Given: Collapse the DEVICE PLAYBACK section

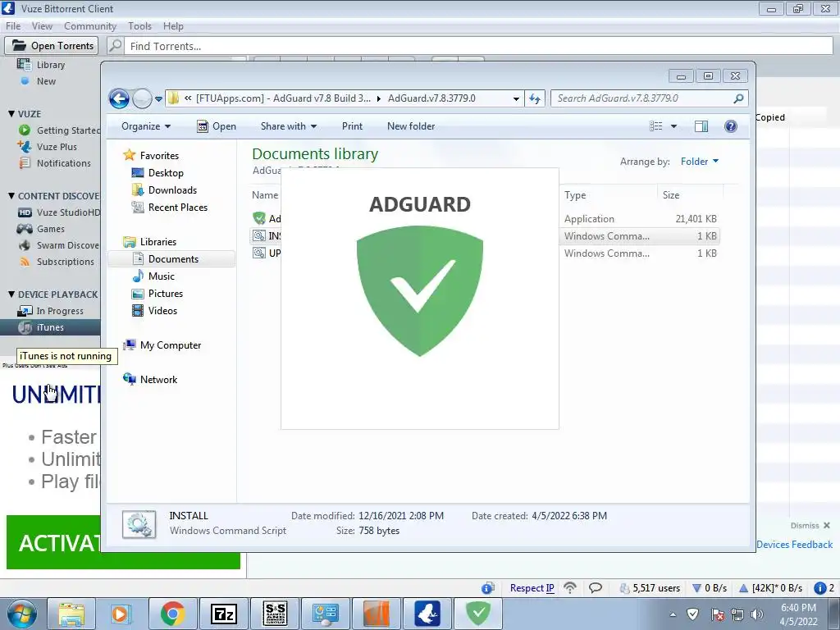Looking at the screenshot, I should point(11,294).
